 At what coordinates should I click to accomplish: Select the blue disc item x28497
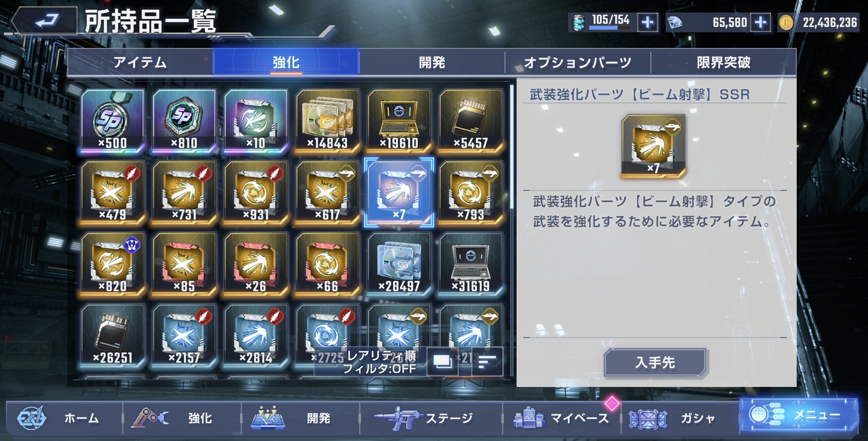click(x=399, y=264)
